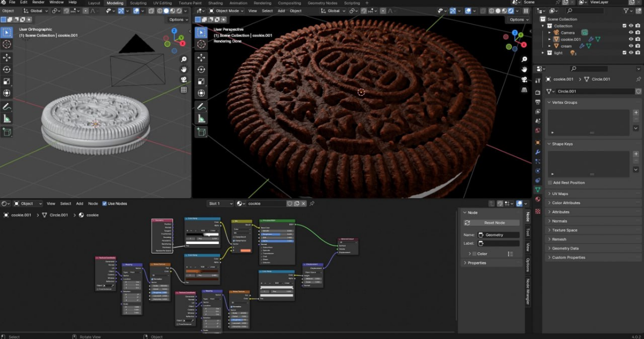Add a shape key with plus button
644x339 pixels.
(x=636, y=154)
